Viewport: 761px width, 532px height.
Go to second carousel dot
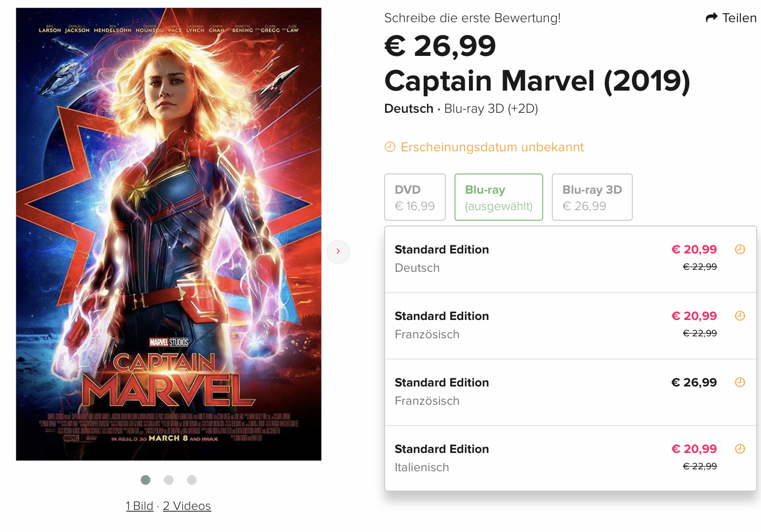point(169,480)
